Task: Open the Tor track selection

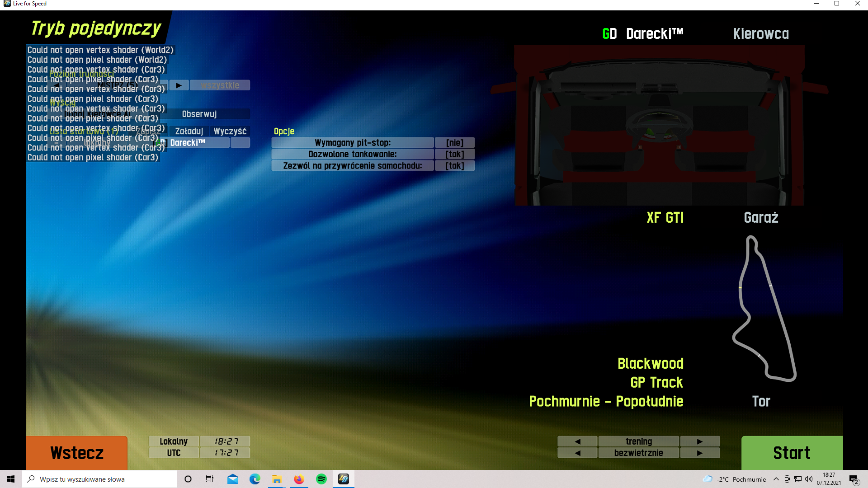Action: pos(761,401)
